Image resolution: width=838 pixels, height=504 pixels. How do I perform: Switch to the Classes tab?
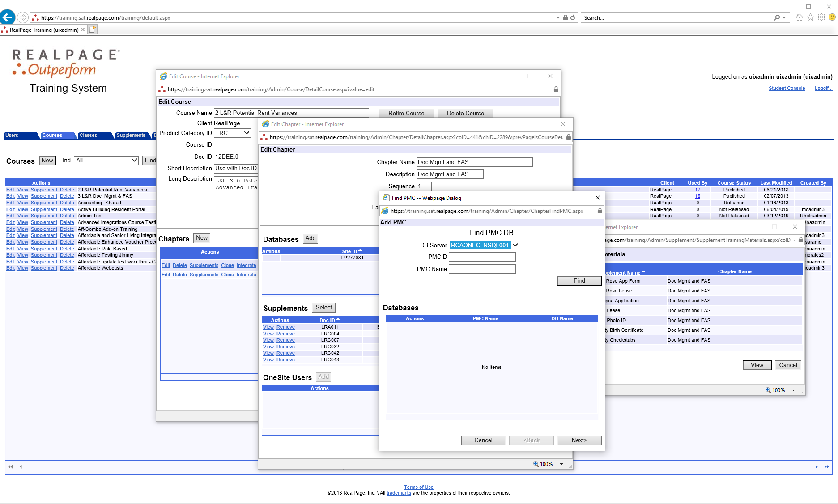pyautogui.click(x=94, y=135)
